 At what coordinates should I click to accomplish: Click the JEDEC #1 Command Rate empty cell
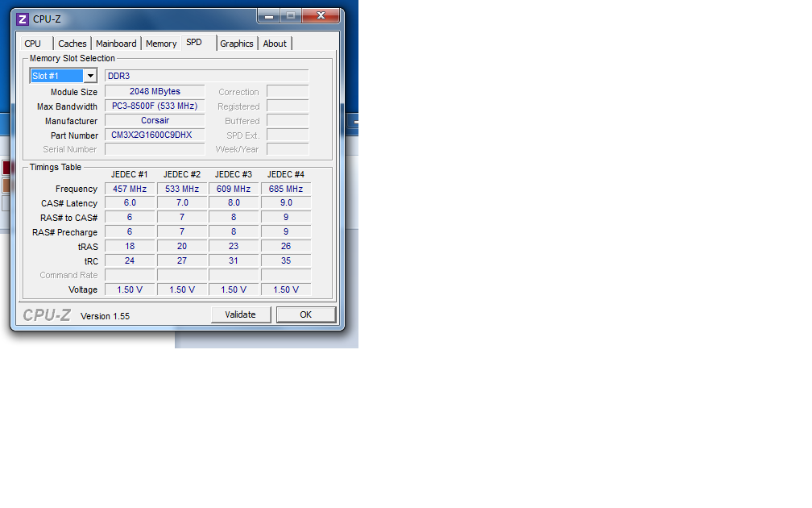(130, 275)
